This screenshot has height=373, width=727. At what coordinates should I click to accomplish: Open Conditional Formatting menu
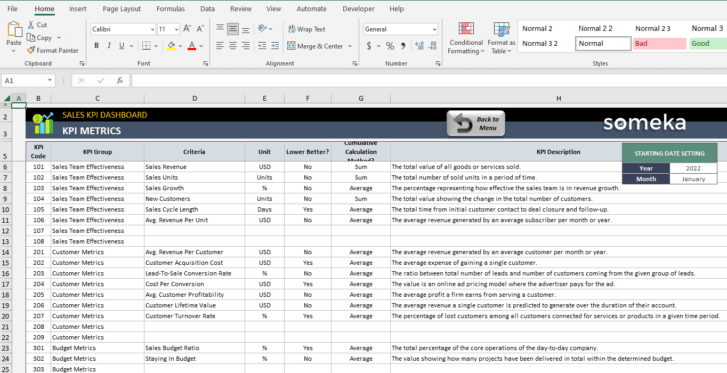(x=466, y=38)
